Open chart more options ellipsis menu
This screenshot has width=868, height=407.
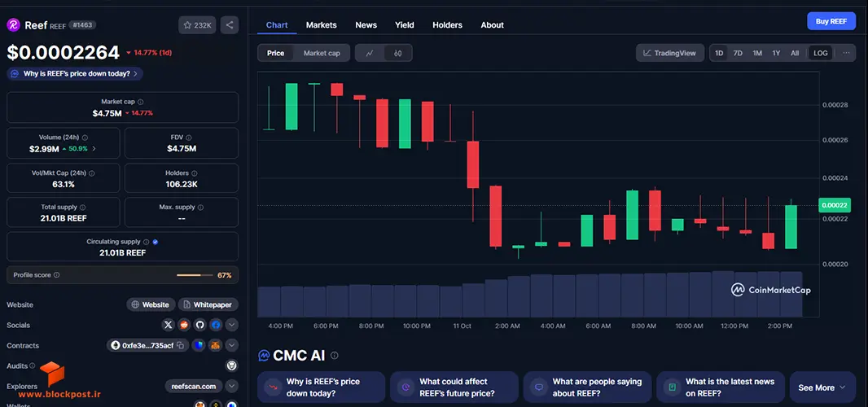(846, 53)
